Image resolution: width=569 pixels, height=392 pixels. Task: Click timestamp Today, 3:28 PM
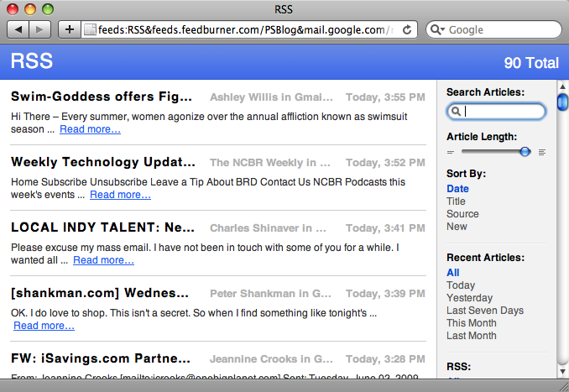pos(385,359)
